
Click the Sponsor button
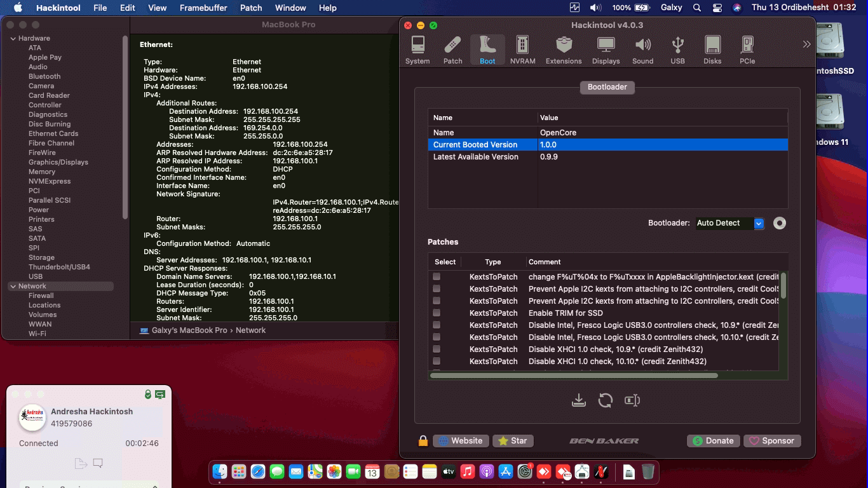(772, 441)
